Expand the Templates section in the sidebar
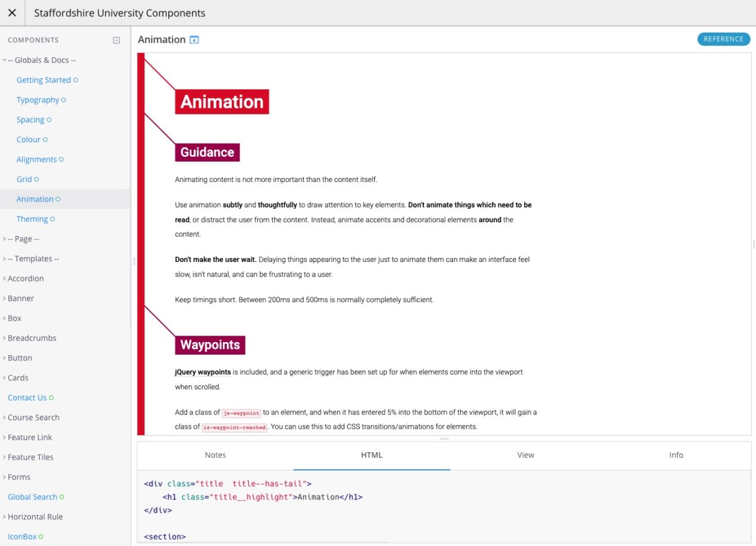Image resolution: width=756 pixels, height=546 pixels. click(31, 259)
